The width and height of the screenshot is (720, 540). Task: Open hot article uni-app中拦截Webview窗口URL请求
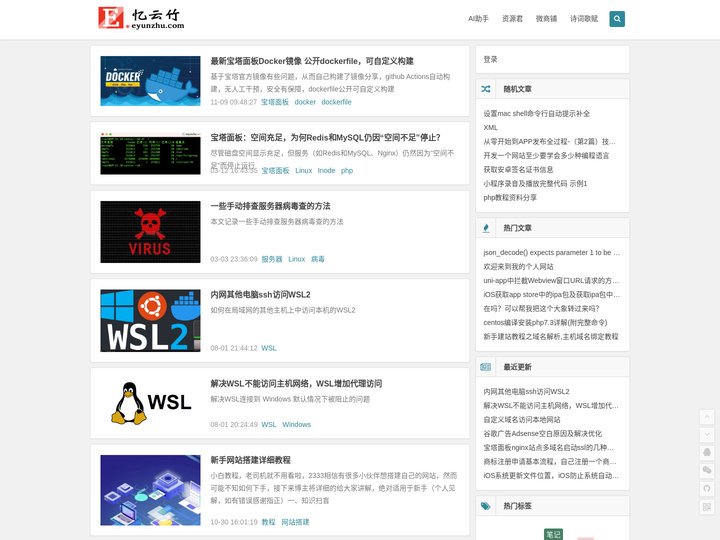pyautogui.click(x=551, y=281)
